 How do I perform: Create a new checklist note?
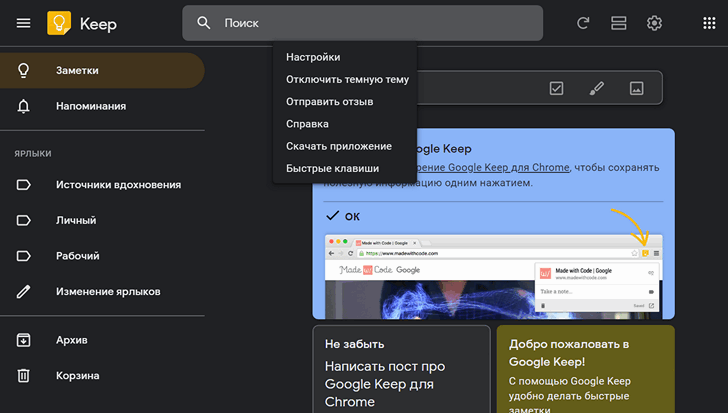(x=556, y=88)
